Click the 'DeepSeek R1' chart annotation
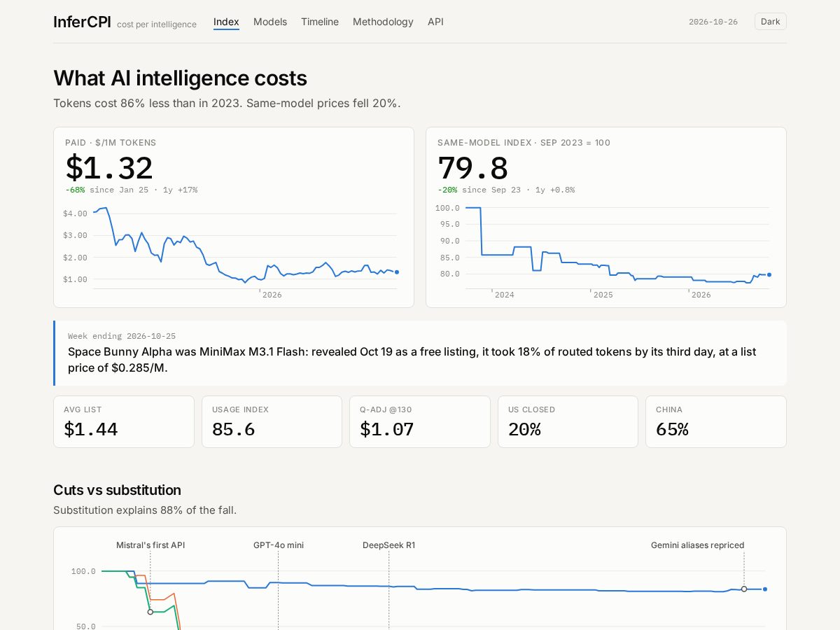 coord(388,545)
